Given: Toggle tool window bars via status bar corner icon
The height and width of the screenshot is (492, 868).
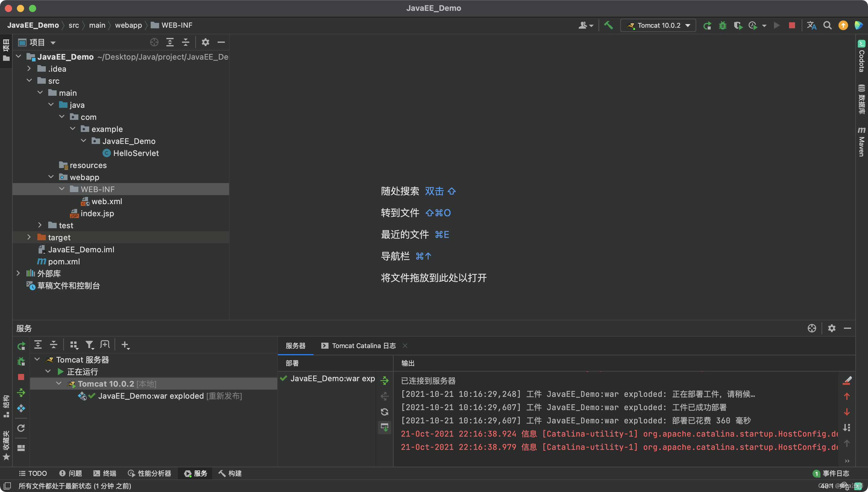Looking at the screenshot, I should [7, 486].
